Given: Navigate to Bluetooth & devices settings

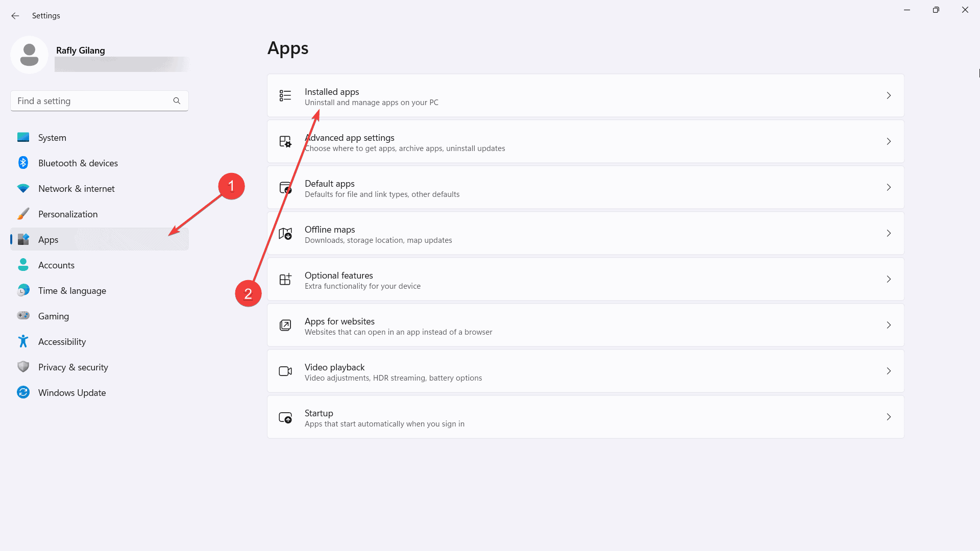Looking at the screenshot, I should coord(78,163).
